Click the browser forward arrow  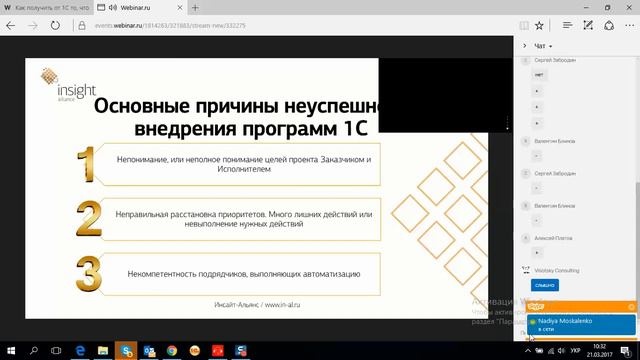(33, 25)
